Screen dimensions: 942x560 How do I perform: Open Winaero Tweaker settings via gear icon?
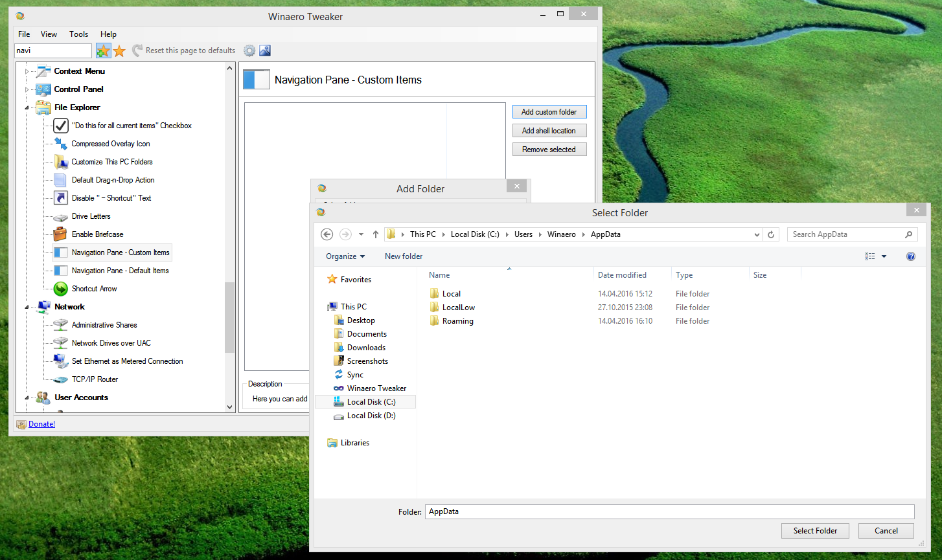pyautogui.click(x=249, y=50)
